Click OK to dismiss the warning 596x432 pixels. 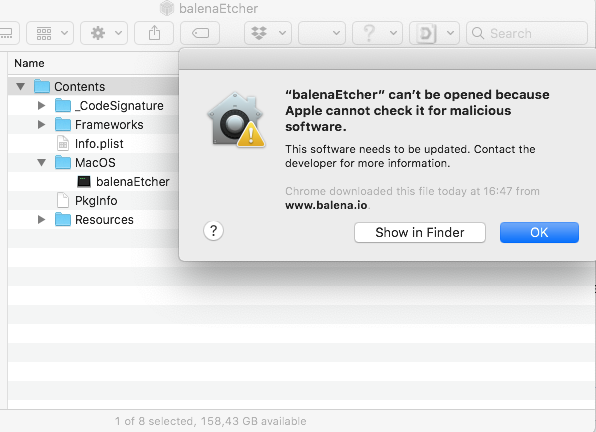click(x=539, y=232)
